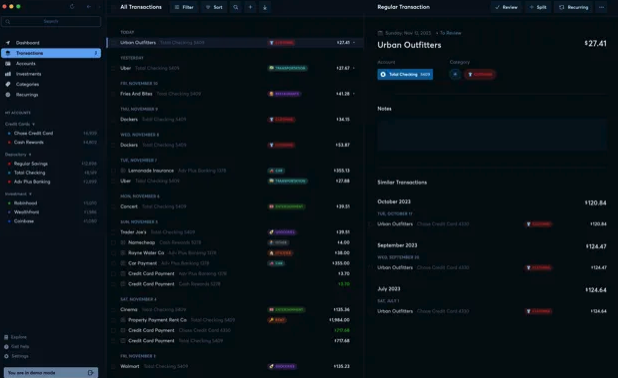Image resolution: width=618 pixels, height=378 pixels.
Task: Click the Accounts card icon in the sidebar
Action: tap(8, 63)
